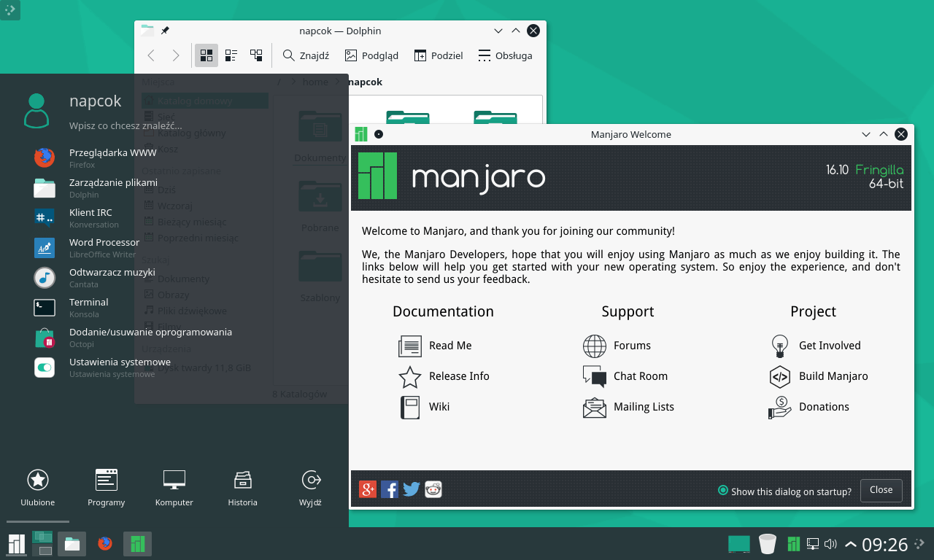
Task: Open the trash icon in the panel
Action: (x=767, y=544)
